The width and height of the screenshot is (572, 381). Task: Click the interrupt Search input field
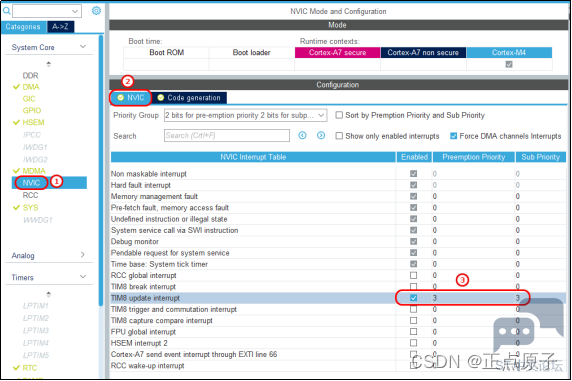point(227,135)
